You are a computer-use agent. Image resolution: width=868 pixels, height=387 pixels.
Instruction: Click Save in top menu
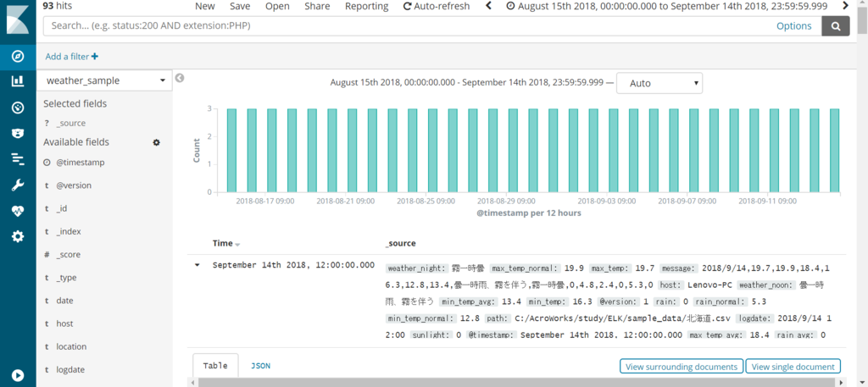[240, 6]
